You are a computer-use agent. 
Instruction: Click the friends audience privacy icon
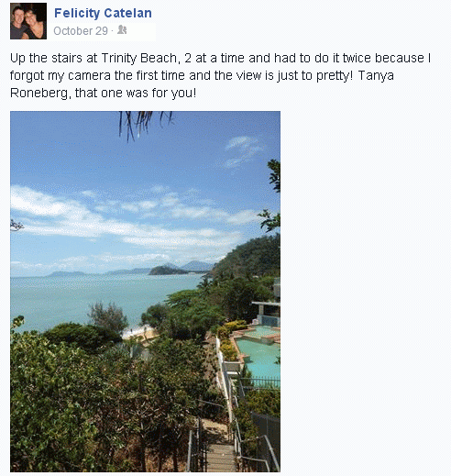pyautogui.click(x=122, y=29)
